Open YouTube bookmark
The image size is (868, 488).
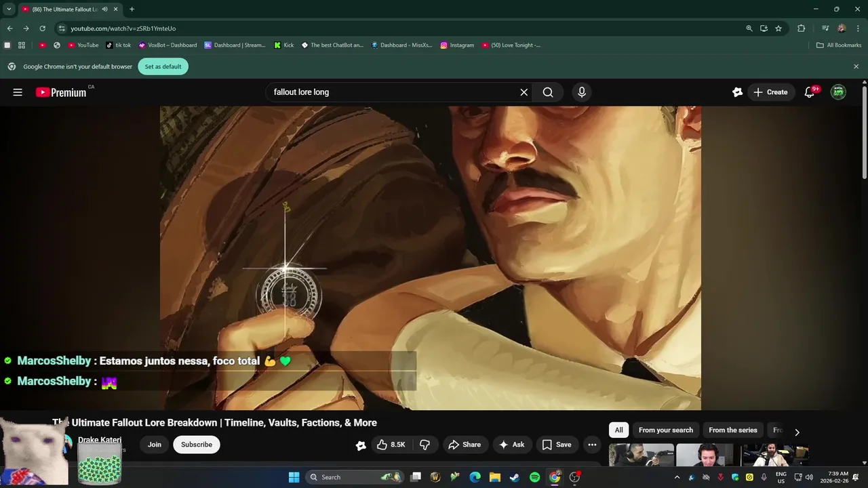tap(83, 45)
